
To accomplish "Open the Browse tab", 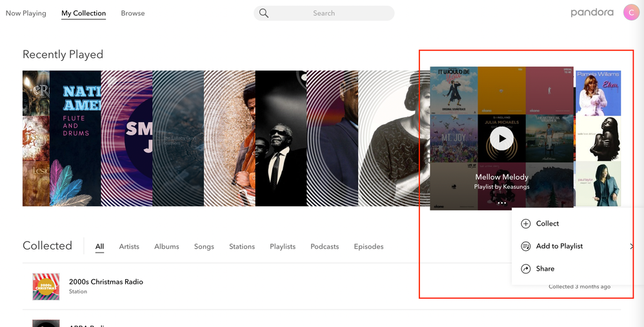I will 133,13.
